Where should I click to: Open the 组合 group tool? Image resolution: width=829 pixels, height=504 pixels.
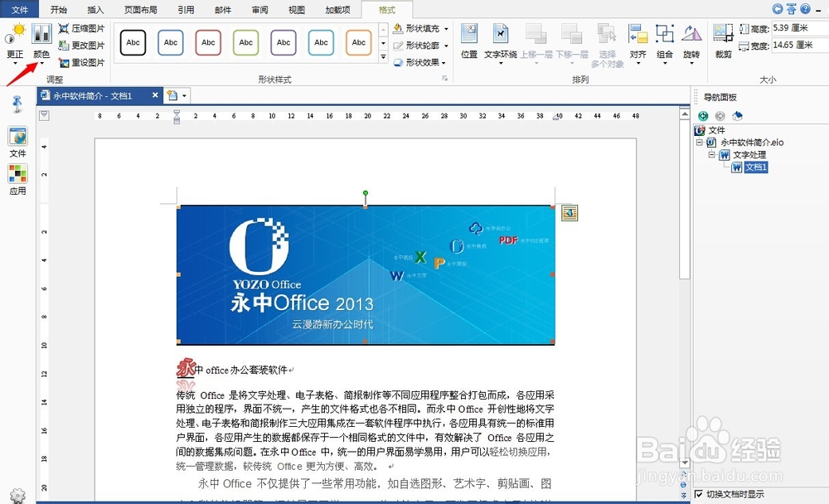[665, 43]
